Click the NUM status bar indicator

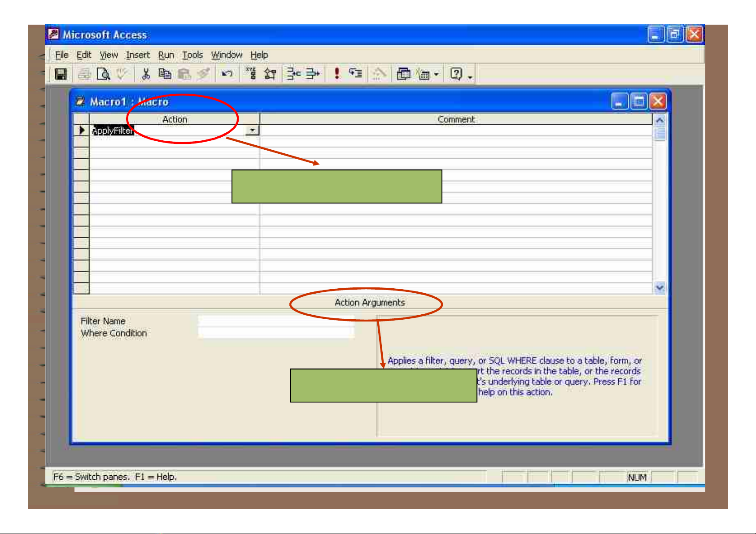(637, 478)
